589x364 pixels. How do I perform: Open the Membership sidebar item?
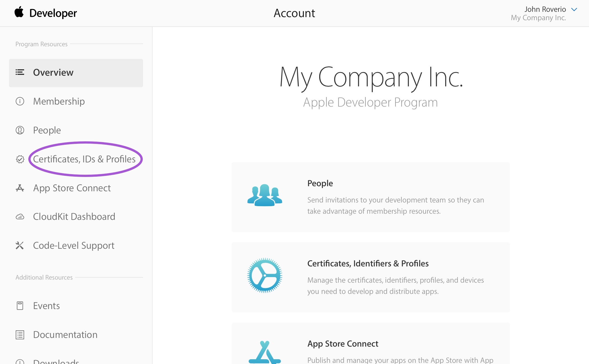pyautogui.click(x=59, y=101)
